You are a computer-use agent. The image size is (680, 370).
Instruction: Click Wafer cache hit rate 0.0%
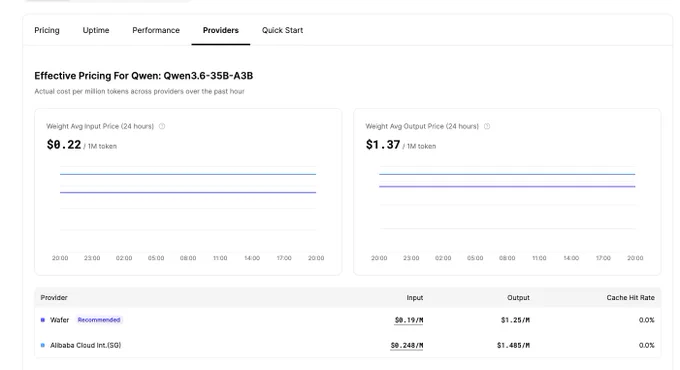click(x=647, y=320)
